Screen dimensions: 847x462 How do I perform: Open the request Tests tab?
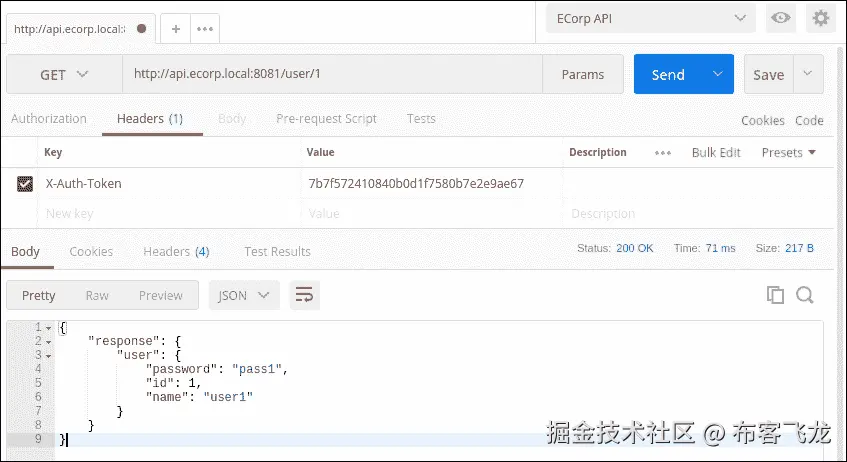[x=421, y=119]
